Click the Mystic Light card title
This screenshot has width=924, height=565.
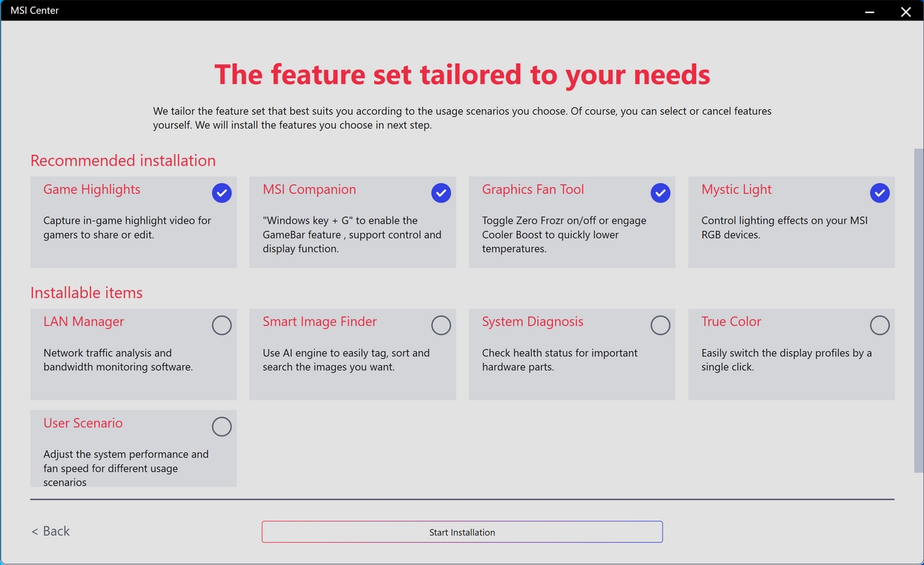(x=736, y=189)
